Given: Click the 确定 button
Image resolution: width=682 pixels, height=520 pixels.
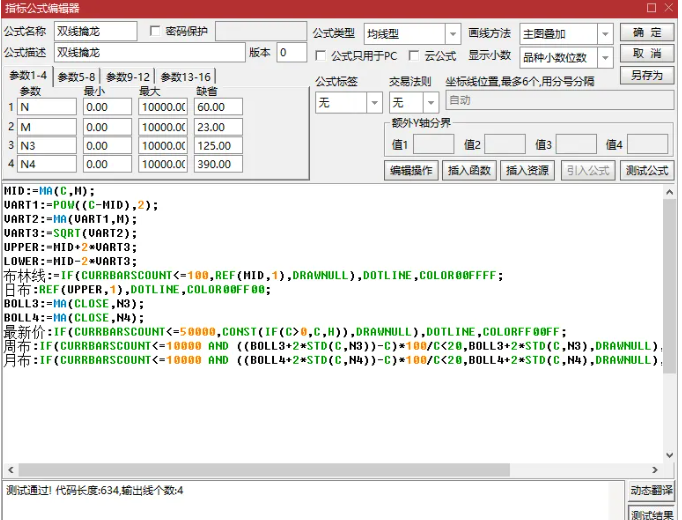Looking at the screenshot, I should click(647, 33).
